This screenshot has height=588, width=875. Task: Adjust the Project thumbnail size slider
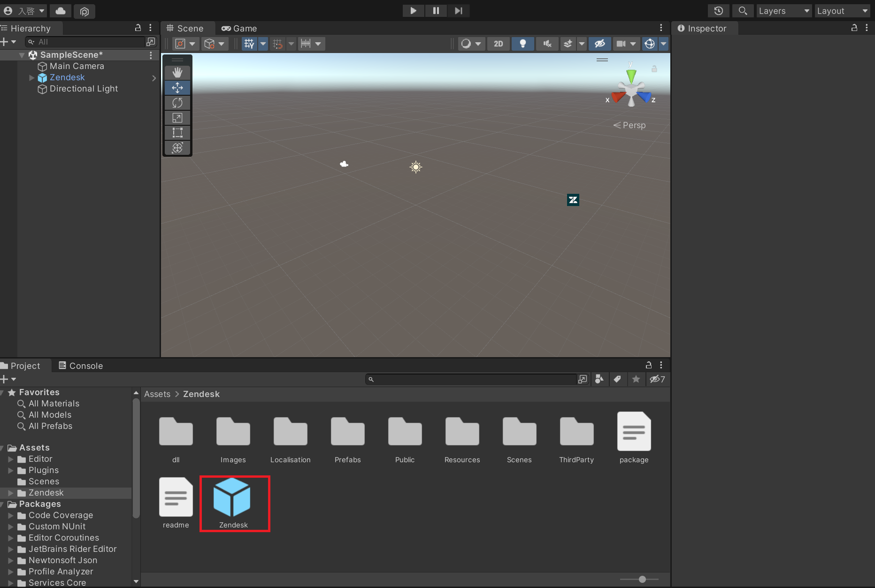(x=642, y=579)
